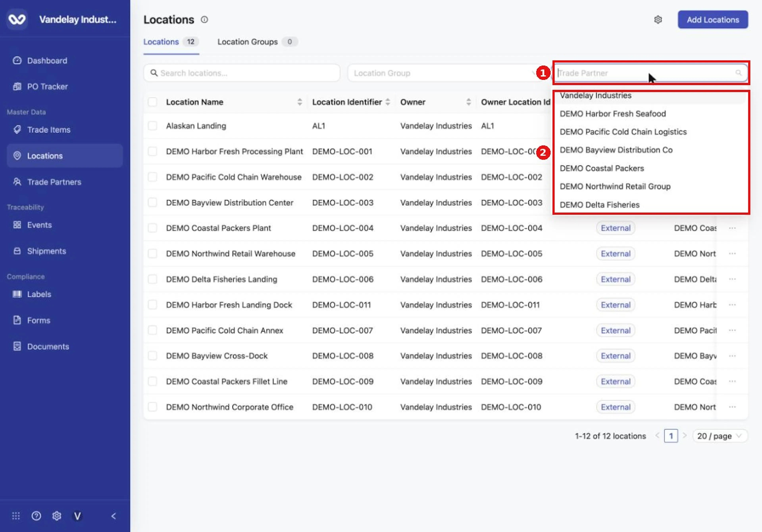Open the table settings gear near Add Locations
The image size is (762, 532).
click(x=658, y=20)
